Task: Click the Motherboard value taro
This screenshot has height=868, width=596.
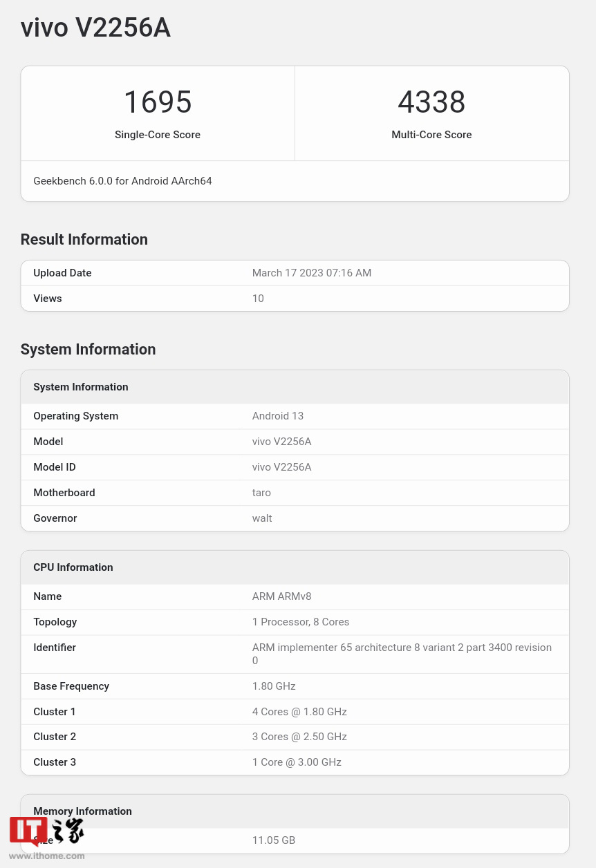Action: coord(261,493)
